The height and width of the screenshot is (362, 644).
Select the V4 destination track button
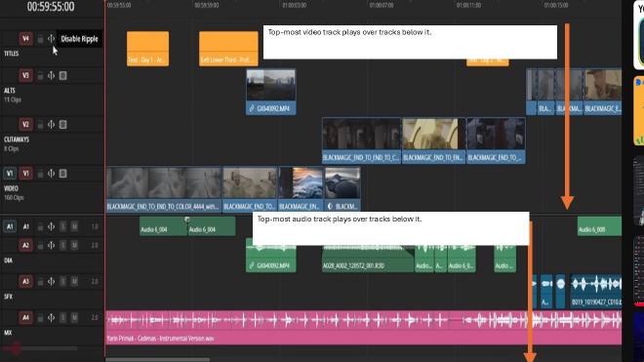coord(25,39)
